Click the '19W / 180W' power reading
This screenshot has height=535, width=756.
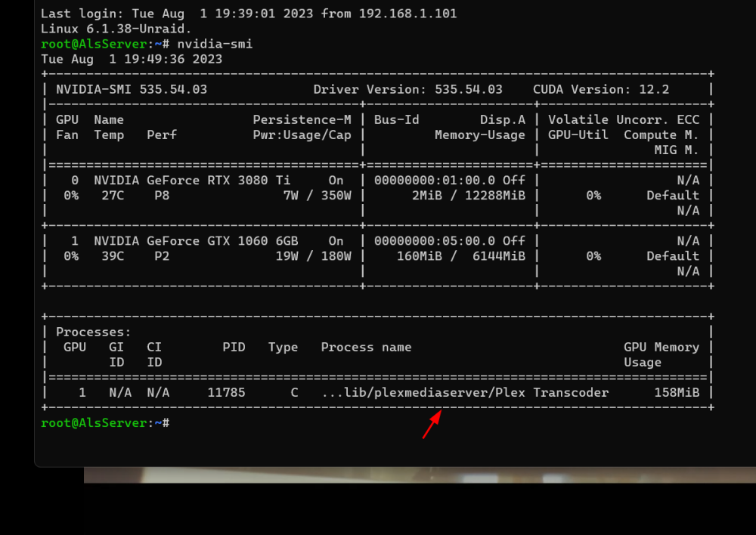313,256
